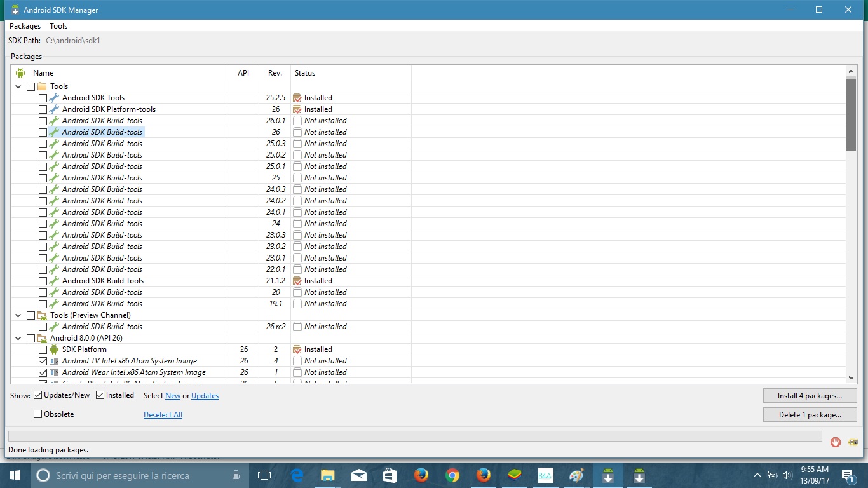Screen dimensions: 868x488
Task: Click the folder icon of Tools (Preview Channel)
Action: pyautogui.click(x=42, y=315)
